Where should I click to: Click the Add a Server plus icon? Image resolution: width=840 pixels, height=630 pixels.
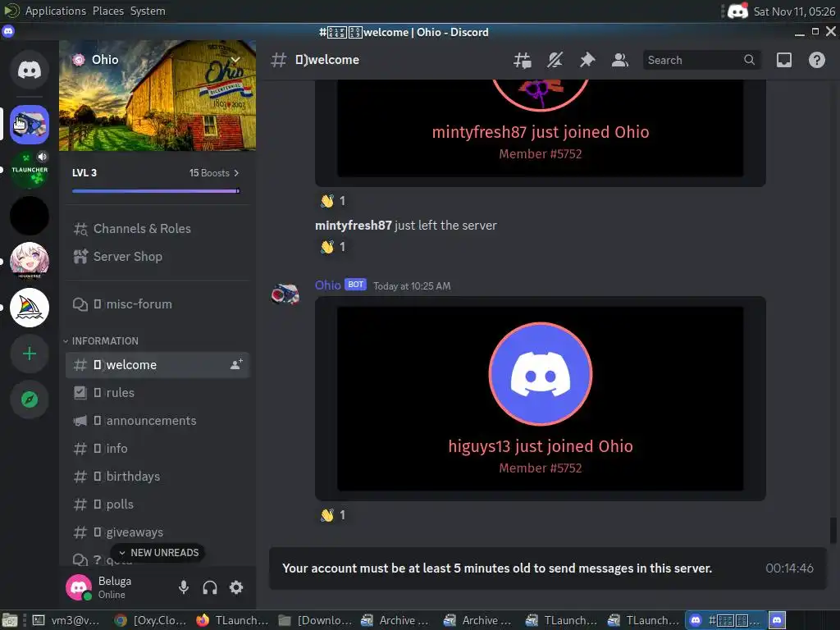tap(30, 354)
